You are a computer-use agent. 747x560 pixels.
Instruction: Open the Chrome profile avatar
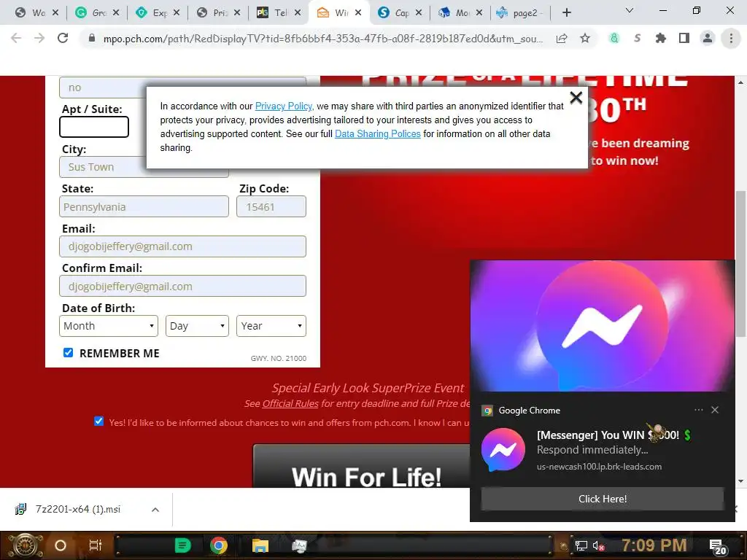(x=708, y=38)
